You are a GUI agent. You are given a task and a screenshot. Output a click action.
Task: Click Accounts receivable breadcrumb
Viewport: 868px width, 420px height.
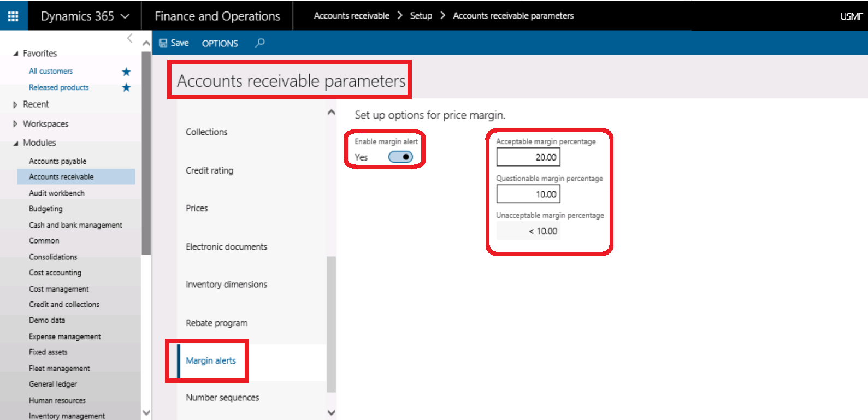pyautogui.click(x=351, y=16)
